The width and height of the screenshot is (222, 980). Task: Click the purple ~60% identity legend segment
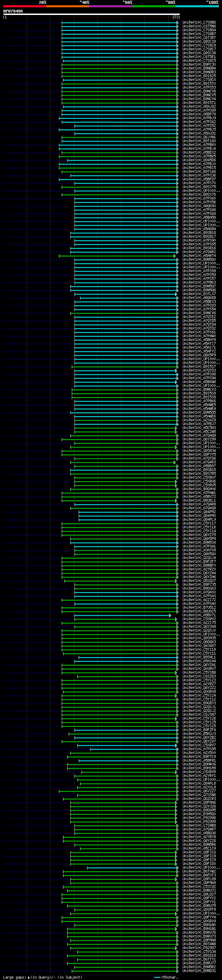(111, 6)
